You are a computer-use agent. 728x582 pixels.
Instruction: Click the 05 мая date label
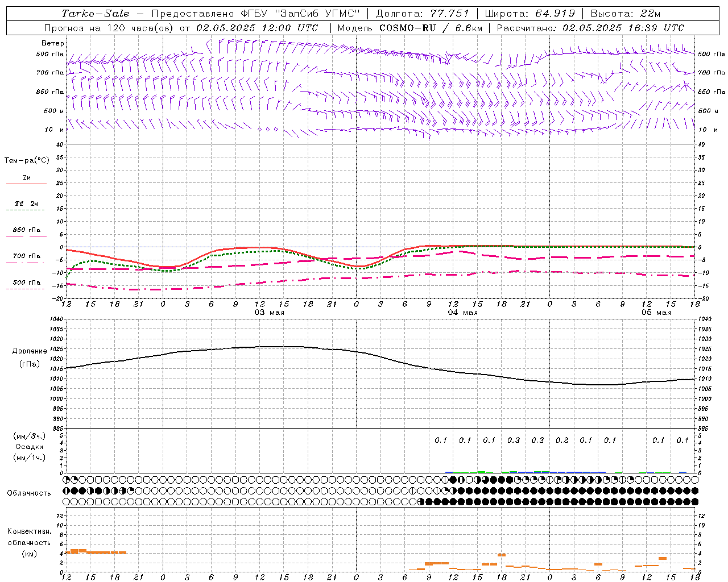click(x=656, y=313)
